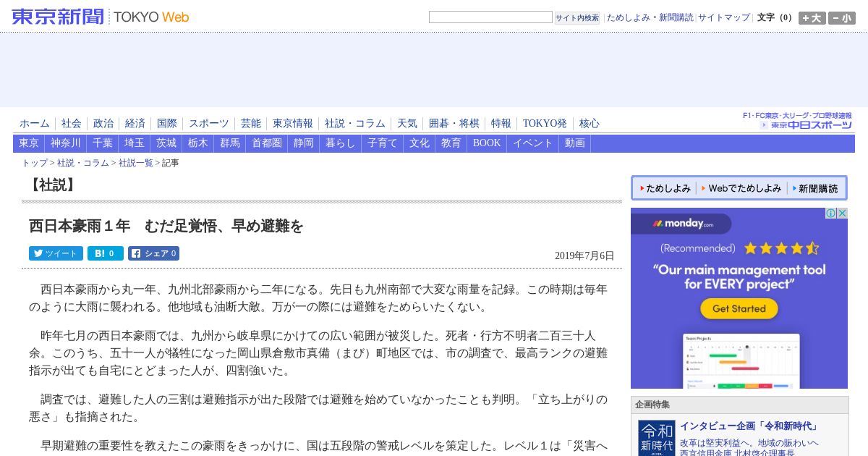The width and height of the screenshot is (868, 456).
Task: Decrease text size with －小 button
Action: click(x=841, y=18)
